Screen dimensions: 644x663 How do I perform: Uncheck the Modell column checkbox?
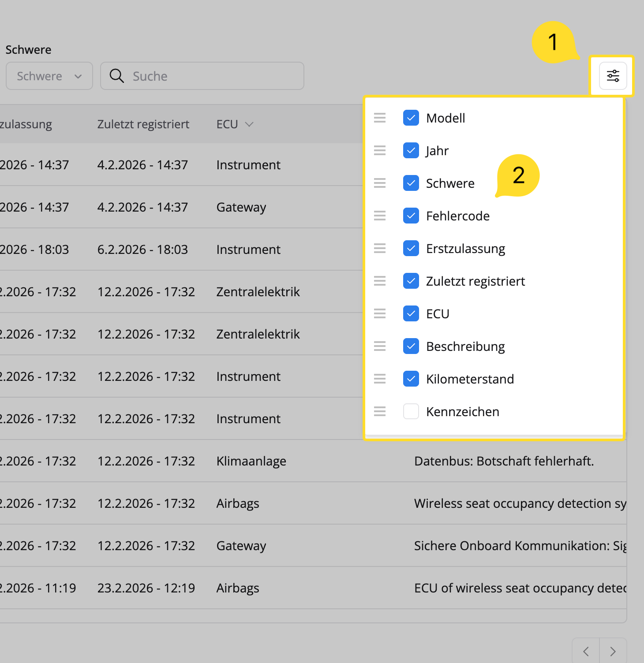click(x=411, y=118)
